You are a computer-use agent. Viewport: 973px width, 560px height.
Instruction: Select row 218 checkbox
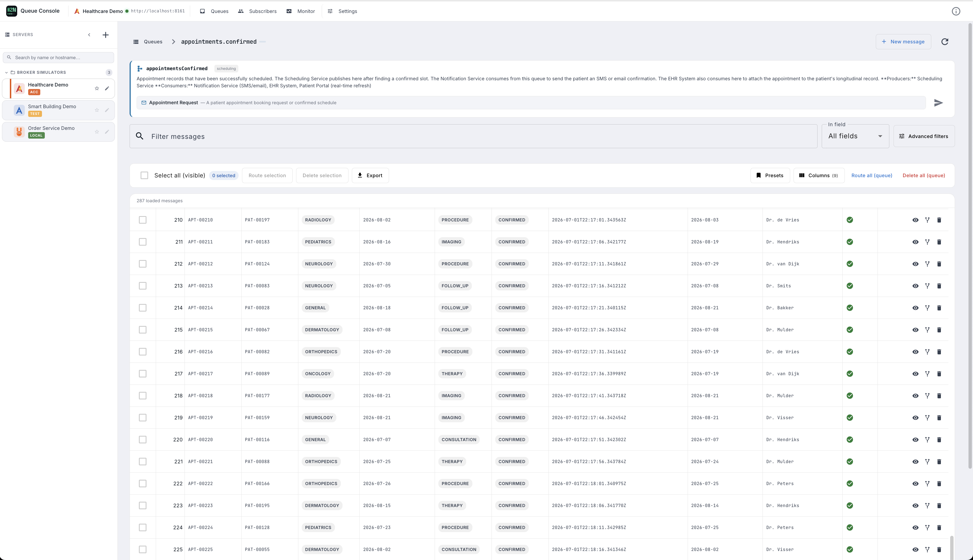(x=143, y=395)
